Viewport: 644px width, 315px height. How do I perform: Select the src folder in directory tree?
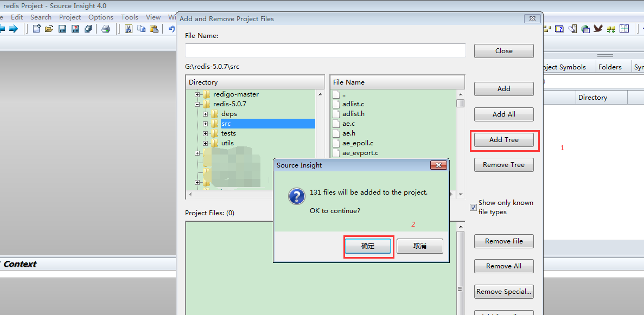pos(226,124)
